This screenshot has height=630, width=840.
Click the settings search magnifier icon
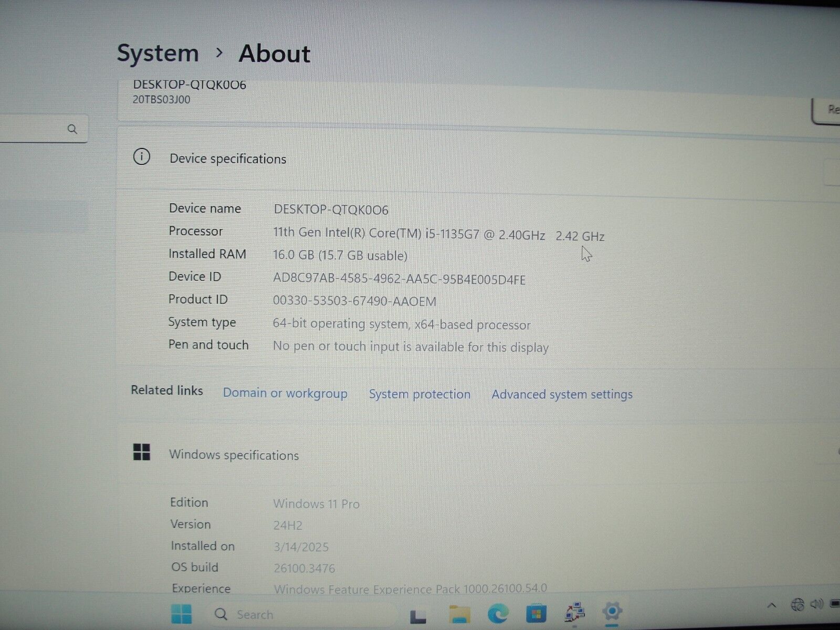72,129
